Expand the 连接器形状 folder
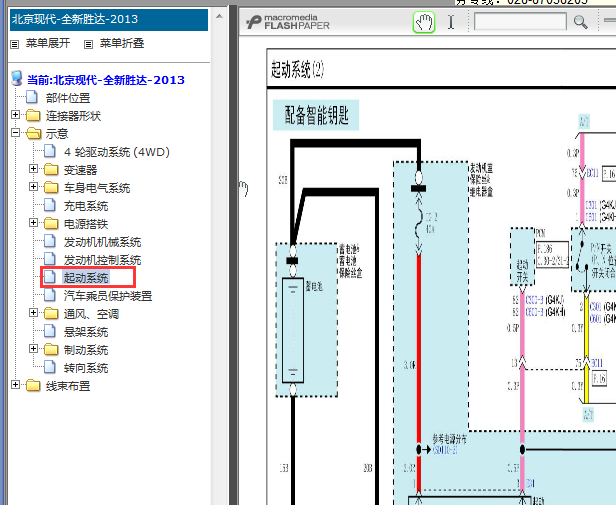The image size is (616, 505). 15,115
